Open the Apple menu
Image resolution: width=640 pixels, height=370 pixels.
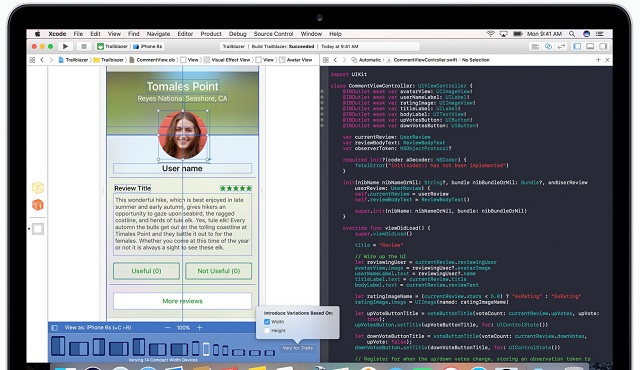pos(38,34)
